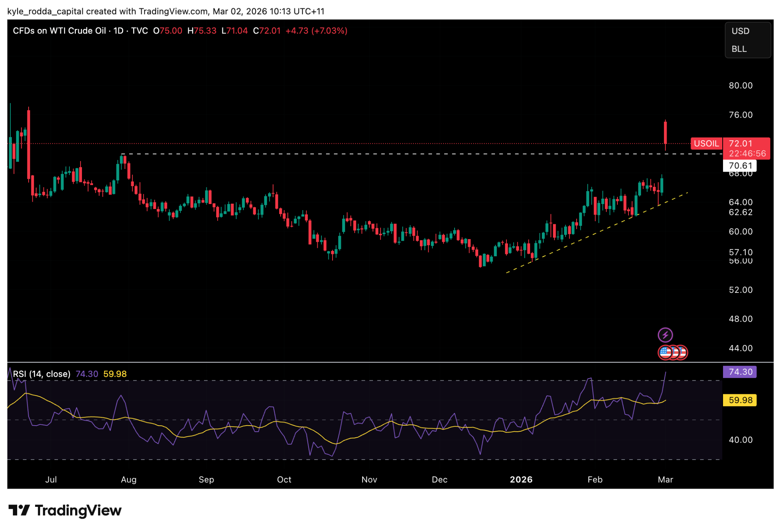Click the red USOIL symbol label

pos(706,144)
